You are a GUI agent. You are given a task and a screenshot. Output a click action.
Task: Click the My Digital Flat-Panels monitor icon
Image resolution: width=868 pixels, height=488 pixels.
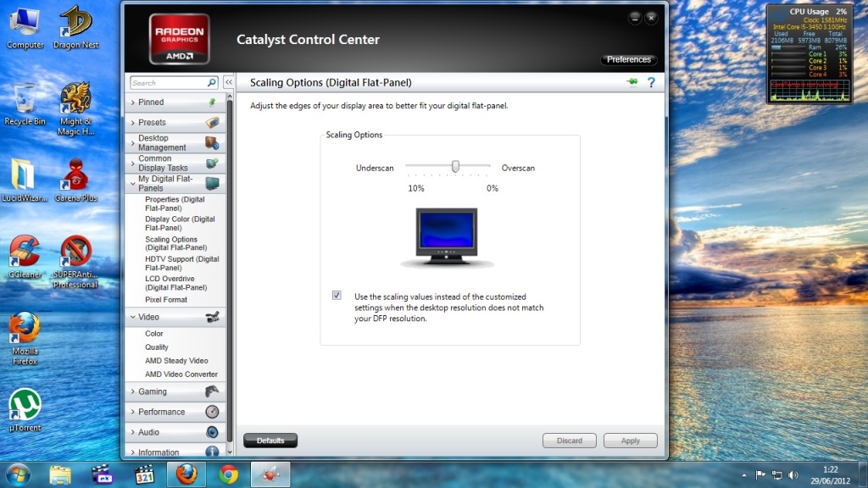(212, 183)
